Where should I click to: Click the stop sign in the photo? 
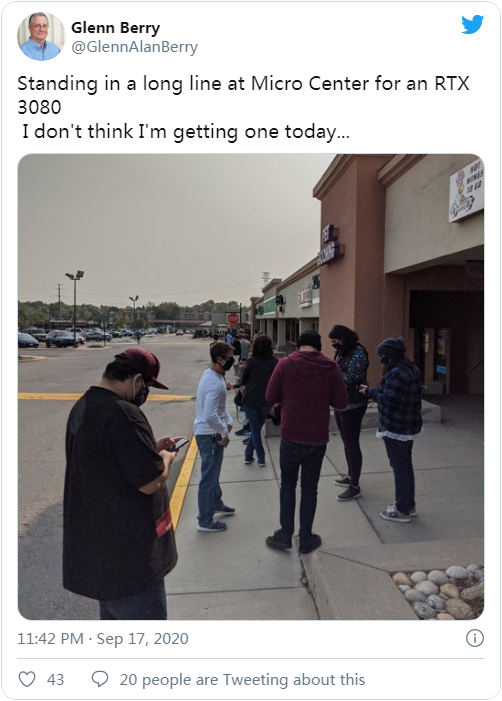[x=233, y=319]
